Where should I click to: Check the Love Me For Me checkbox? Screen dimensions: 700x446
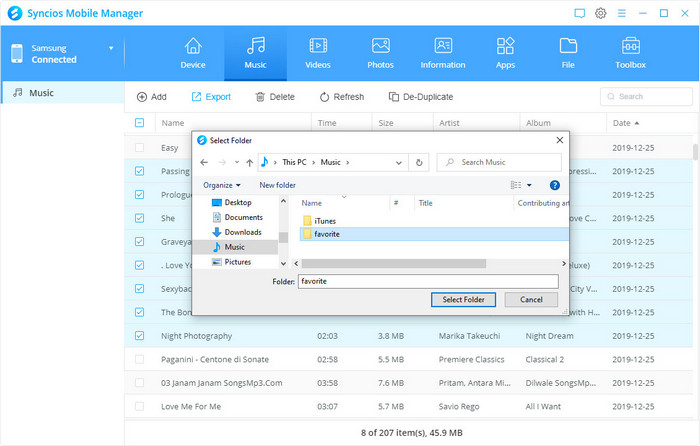[x=139, y=406]
